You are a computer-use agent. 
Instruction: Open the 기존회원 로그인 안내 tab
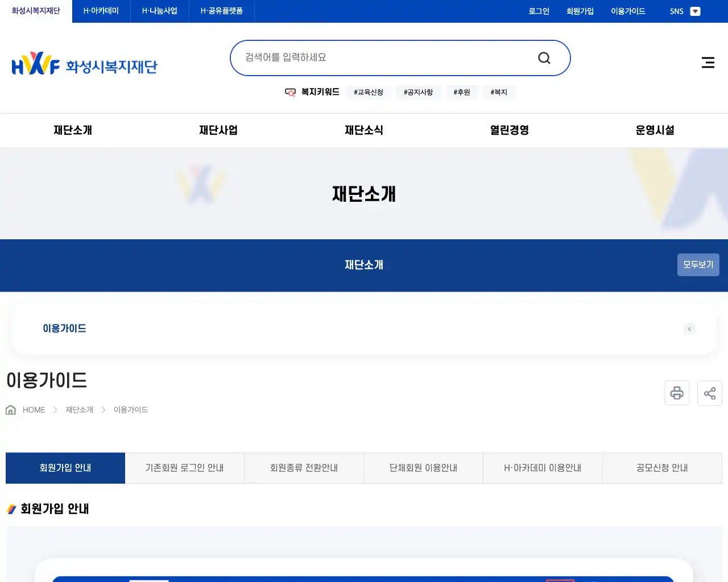coord(184,468)
